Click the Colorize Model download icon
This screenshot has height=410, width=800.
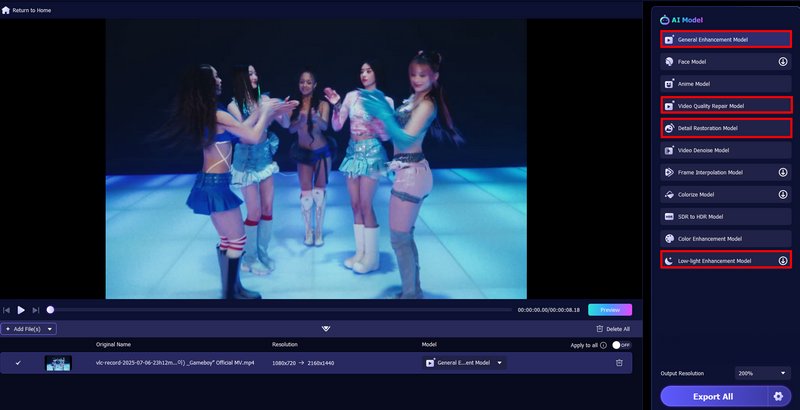tap(783, 194)
